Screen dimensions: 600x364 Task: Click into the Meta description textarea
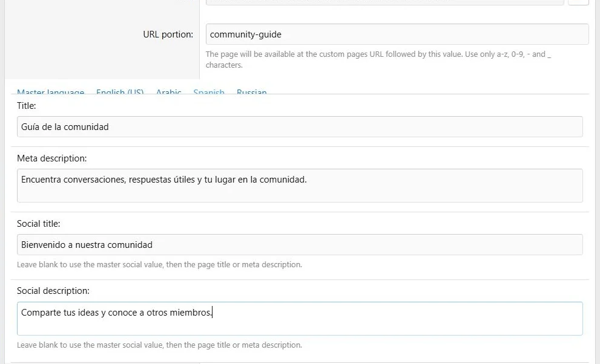click(300, 186)
